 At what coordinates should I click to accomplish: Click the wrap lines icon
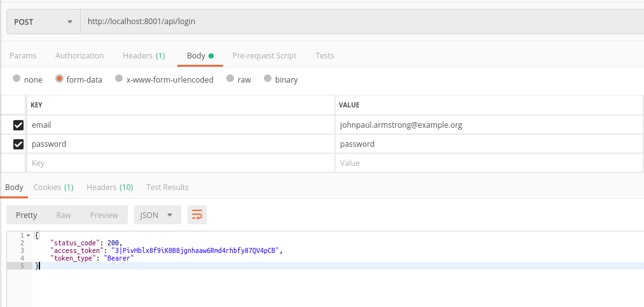(197, 215)
